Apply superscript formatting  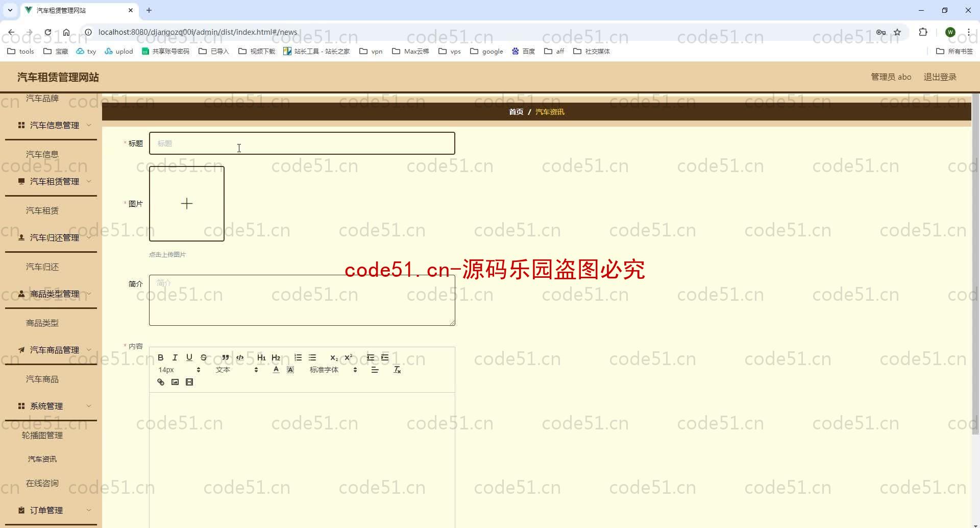(x=349, y=357)
